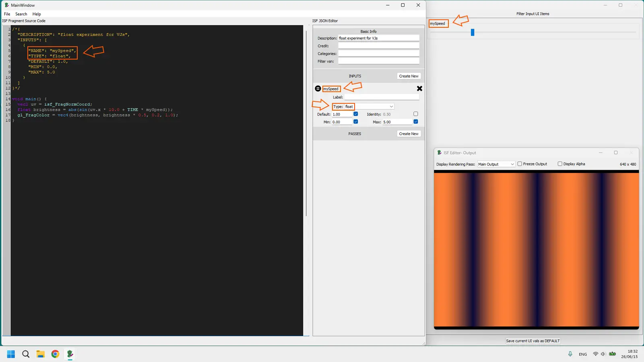
Task: Click Save current UI vals as DEFAULT
Action: (x=533, y=341)
